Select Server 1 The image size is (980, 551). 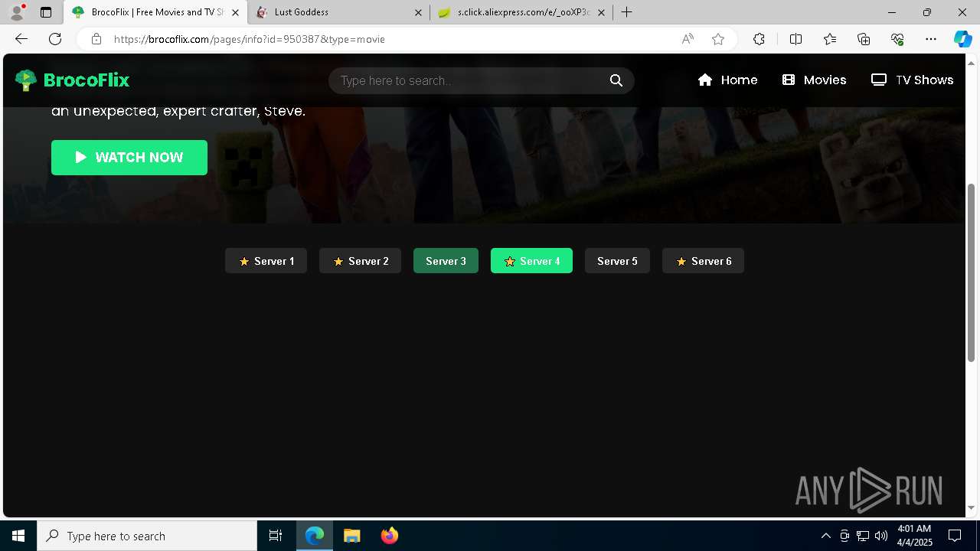pyautogui.click(x=266, y=261)
